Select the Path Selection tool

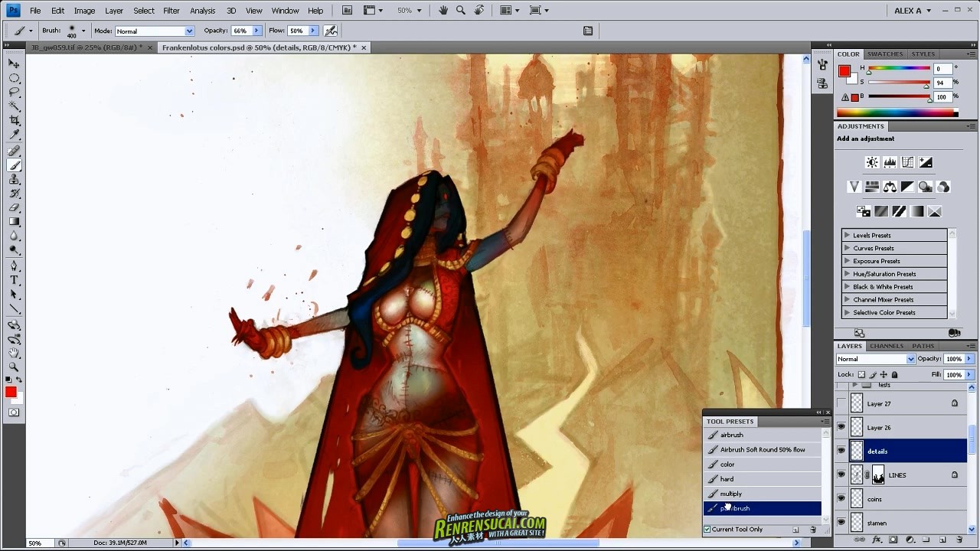14,295
